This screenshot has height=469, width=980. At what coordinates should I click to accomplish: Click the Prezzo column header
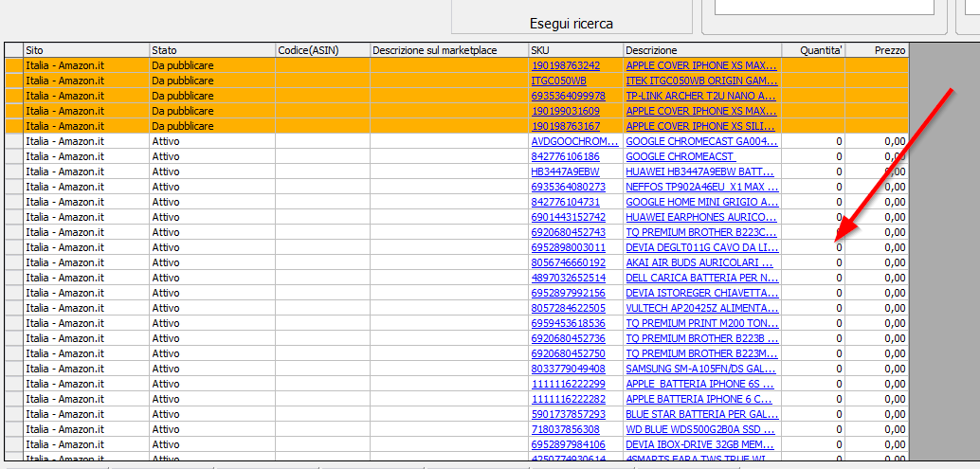point(877,50)
